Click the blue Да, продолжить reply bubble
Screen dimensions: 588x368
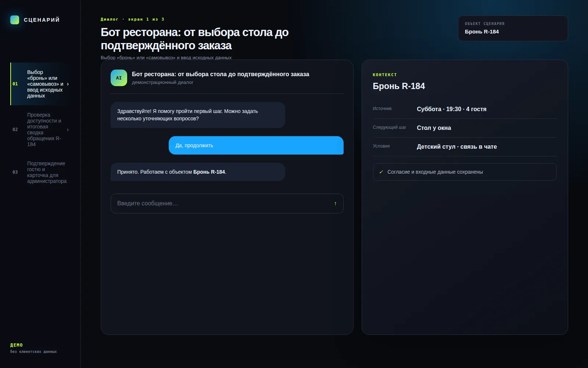256,145
